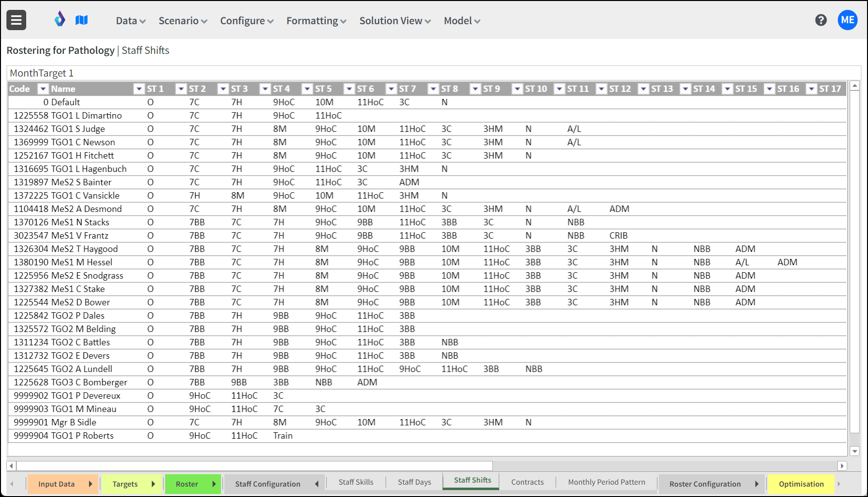Open the Code column filter dropdown
Viewport: 868px width, 497px height.
point(43,89)
